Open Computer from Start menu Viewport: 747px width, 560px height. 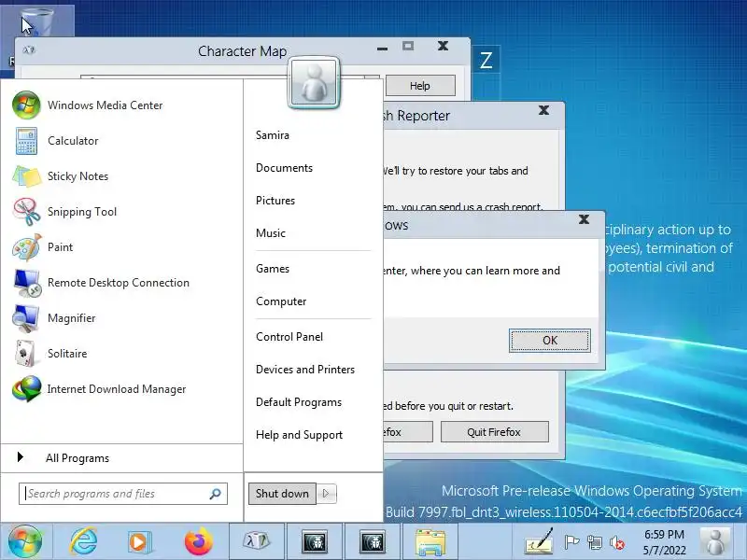coord(281,301)
